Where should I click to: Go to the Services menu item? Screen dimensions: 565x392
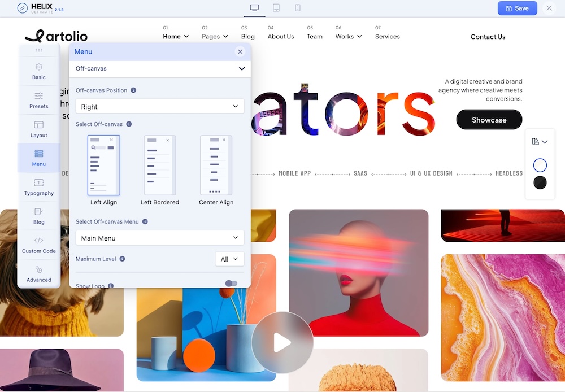[387, 36]
